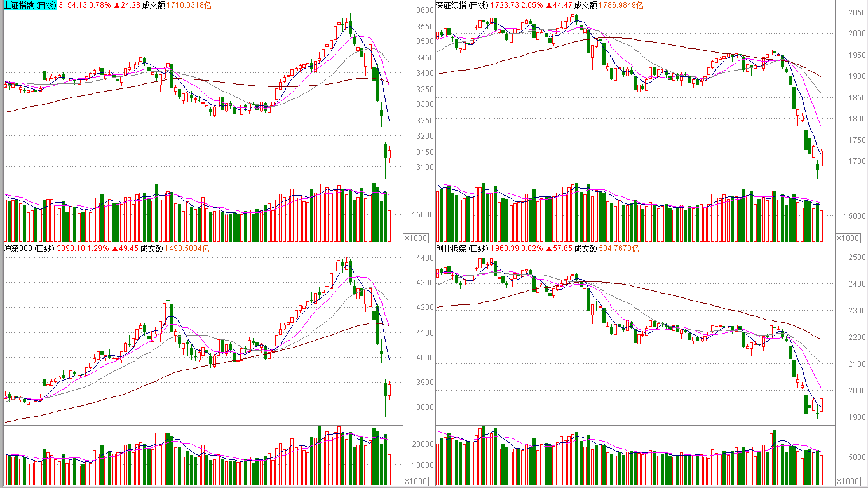The height and width of the screenshot is (488, 868).
Task: Click the ▲44.47 change in 深证综指 header
Action: click(x=558, y=5)
